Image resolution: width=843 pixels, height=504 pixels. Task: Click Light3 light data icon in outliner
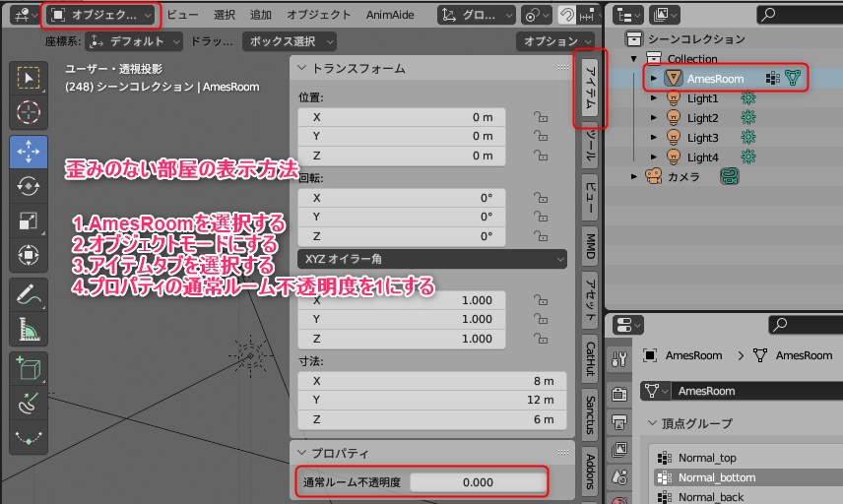[748, 138]
